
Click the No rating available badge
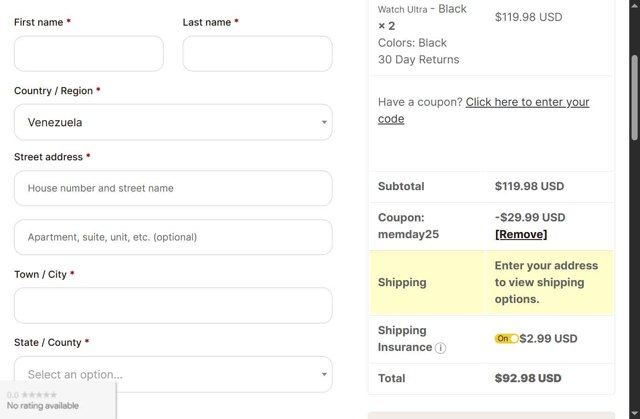pyautogui.click(x=58, y=400)
